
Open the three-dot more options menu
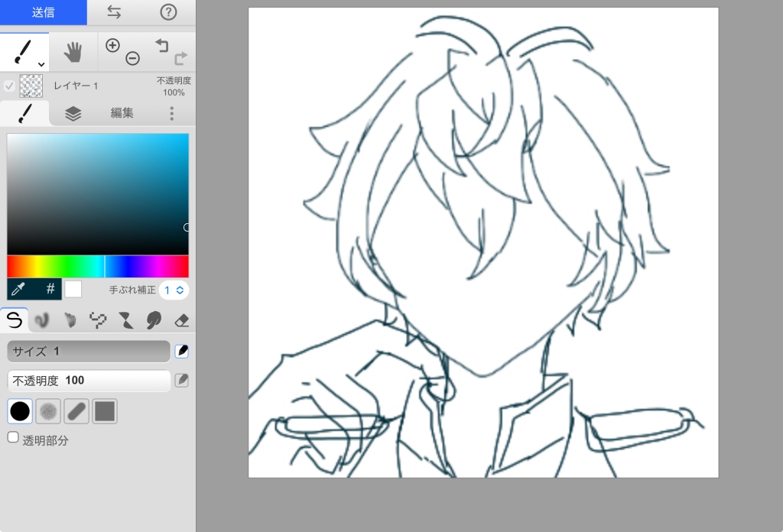tap(171, 113)
